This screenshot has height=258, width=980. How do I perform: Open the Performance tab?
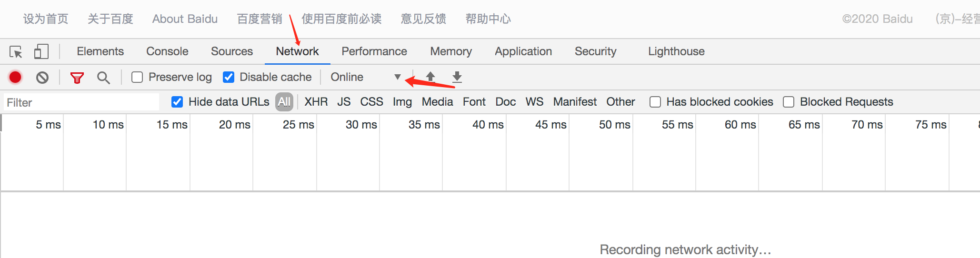pos(374,51)
